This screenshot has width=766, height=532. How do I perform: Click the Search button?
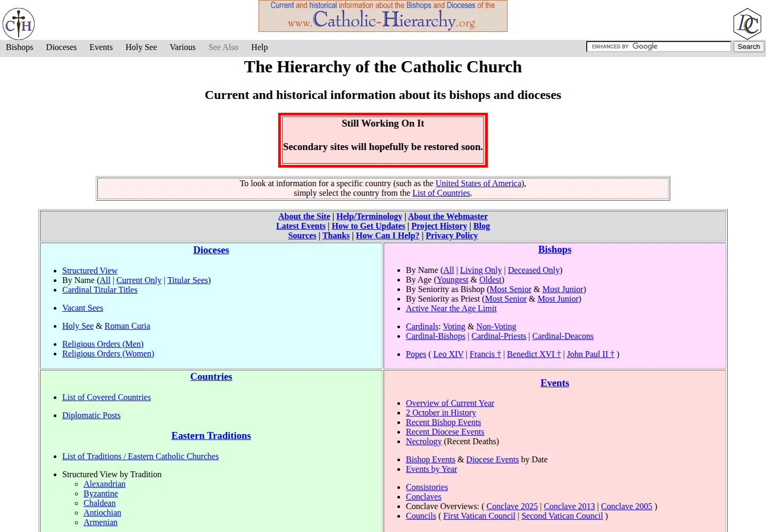[748, 47]
